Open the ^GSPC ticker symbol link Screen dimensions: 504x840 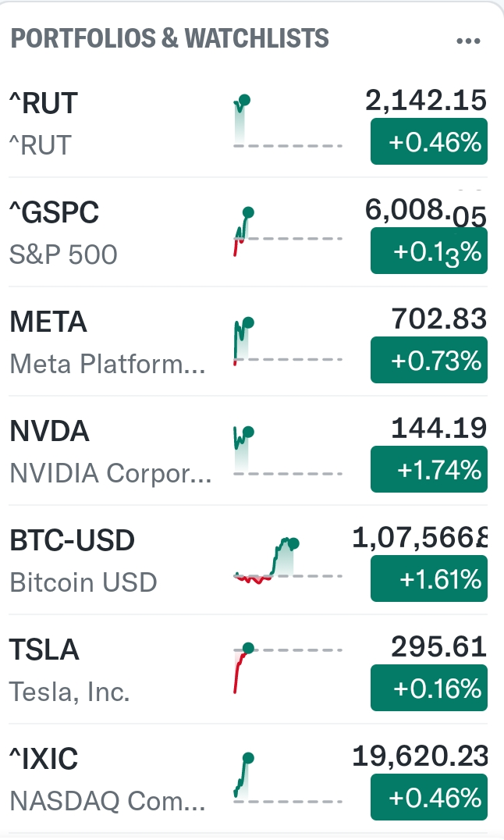coord(54,212)
